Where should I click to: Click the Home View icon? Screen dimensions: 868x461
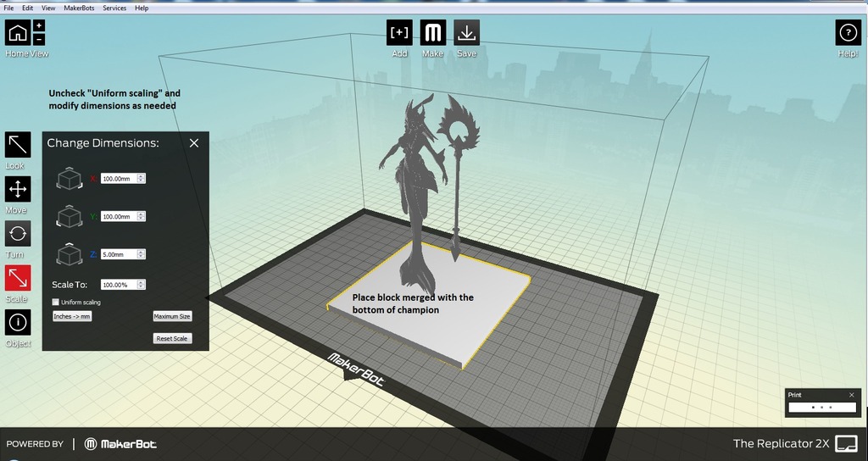18,33
